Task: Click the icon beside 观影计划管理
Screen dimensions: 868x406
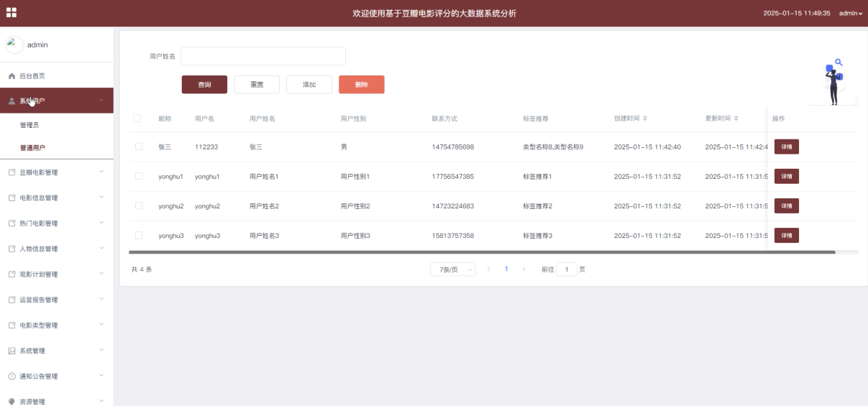Action: (12, 274)
